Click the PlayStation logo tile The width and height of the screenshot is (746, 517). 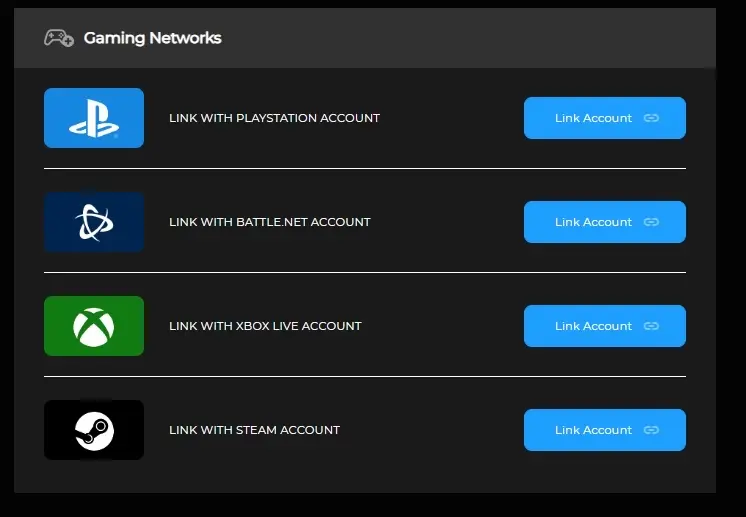94,118
